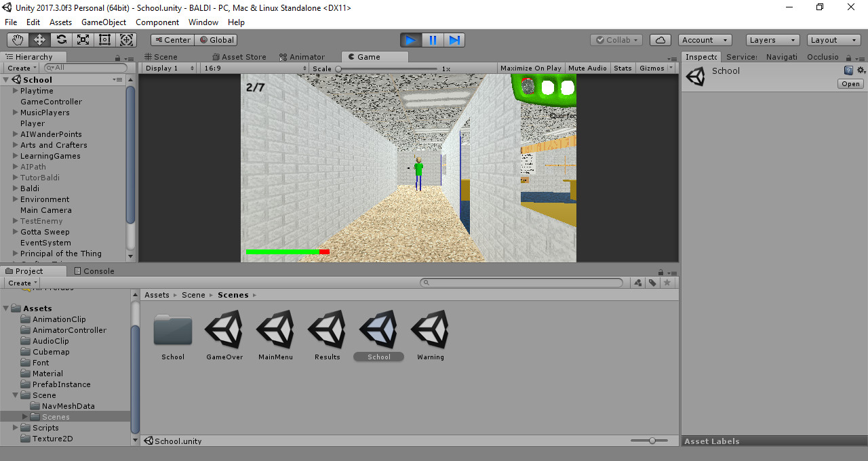Image resolution: width=868 pixels, height=461 pixels.
Task: Select the Scale tool
Action: (83, 39)
